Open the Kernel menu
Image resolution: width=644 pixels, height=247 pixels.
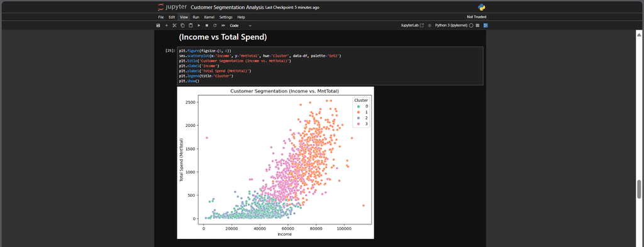(209, 17)
